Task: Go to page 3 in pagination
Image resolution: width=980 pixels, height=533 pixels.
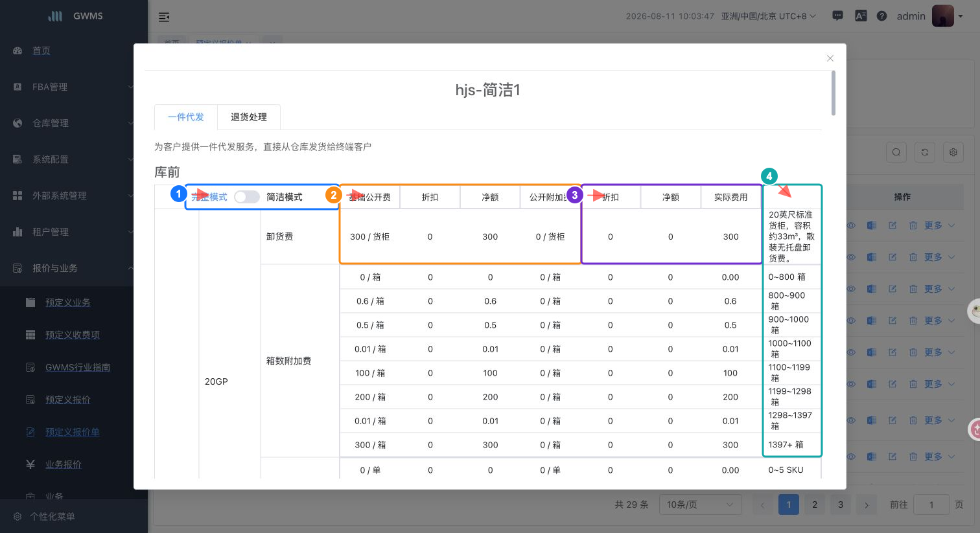Action: click(841, 505)
